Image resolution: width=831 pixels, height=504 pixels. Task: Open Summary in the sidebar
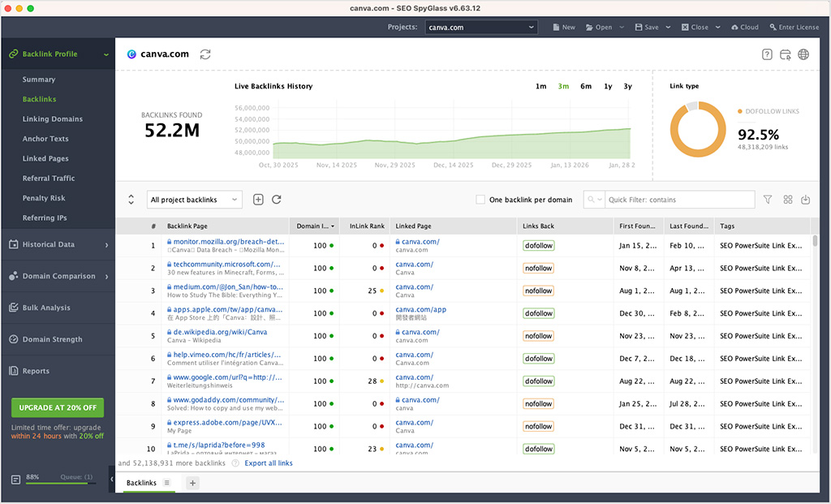[39, 79]
